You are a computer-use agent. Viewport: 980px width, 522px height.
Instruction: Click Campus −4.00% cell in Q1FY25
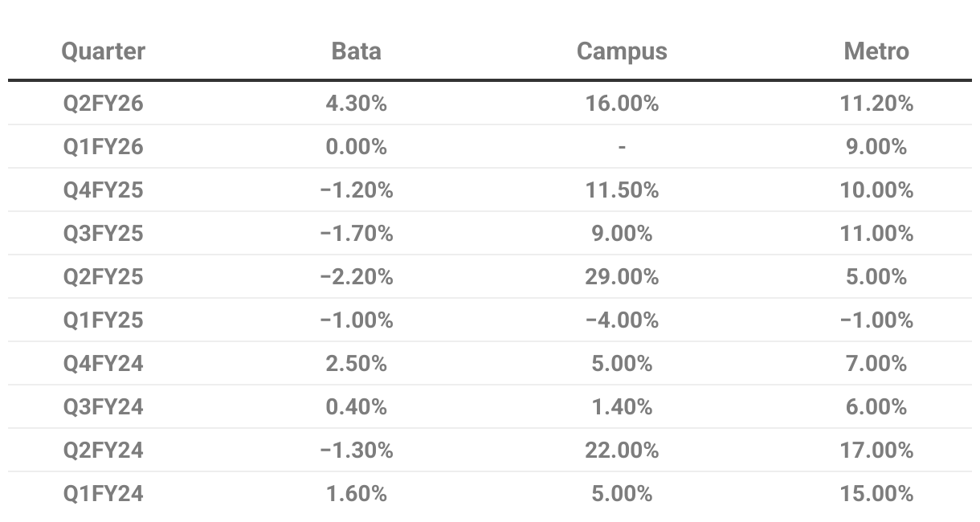coord(622,320)
